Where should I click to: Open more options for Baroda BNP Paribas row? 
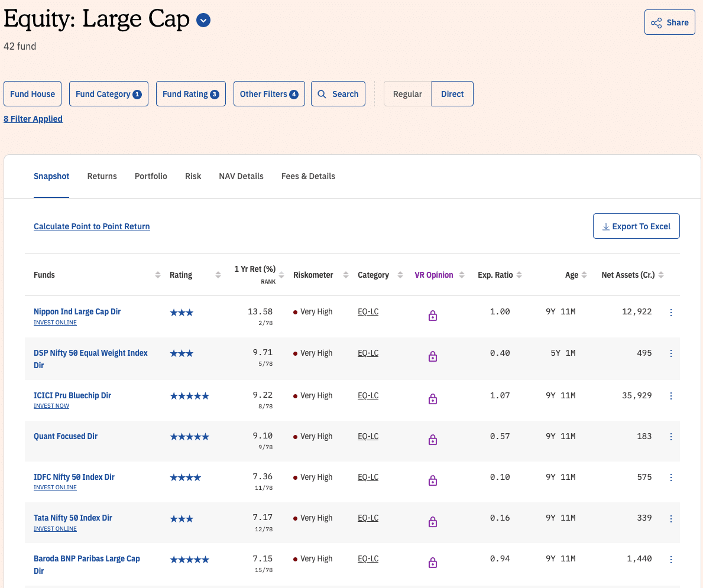point(670,559)
